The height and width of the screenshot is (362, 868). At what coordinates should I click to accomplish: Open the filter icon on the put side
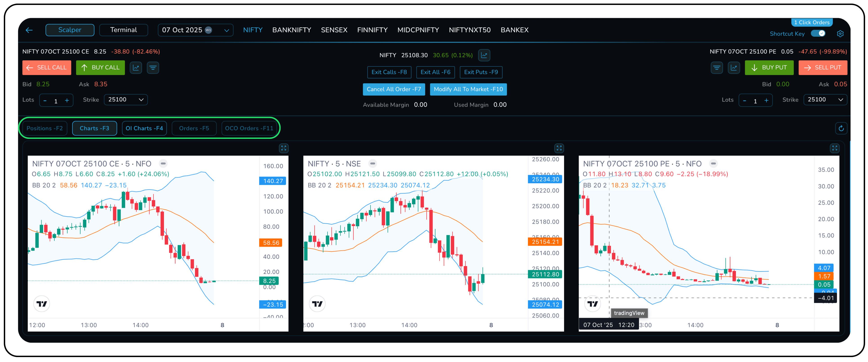717,67
